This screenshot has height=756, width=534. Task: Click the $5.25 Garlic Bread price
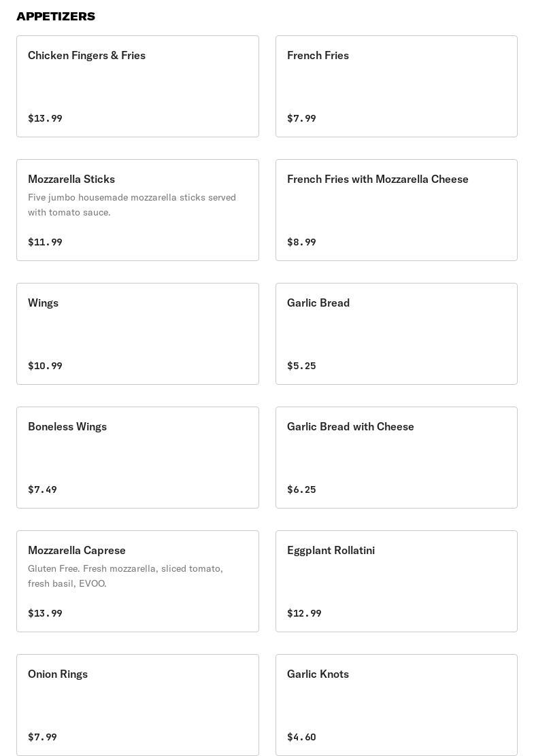pyautogui.click(x=301, y=366)
